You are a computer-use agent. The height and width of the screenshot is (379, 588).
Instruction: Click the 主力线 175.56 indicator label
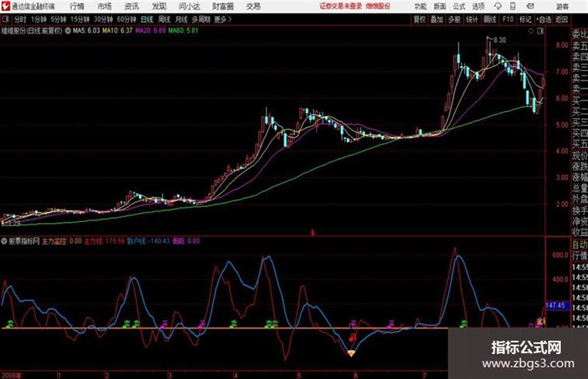coord(105,241)
